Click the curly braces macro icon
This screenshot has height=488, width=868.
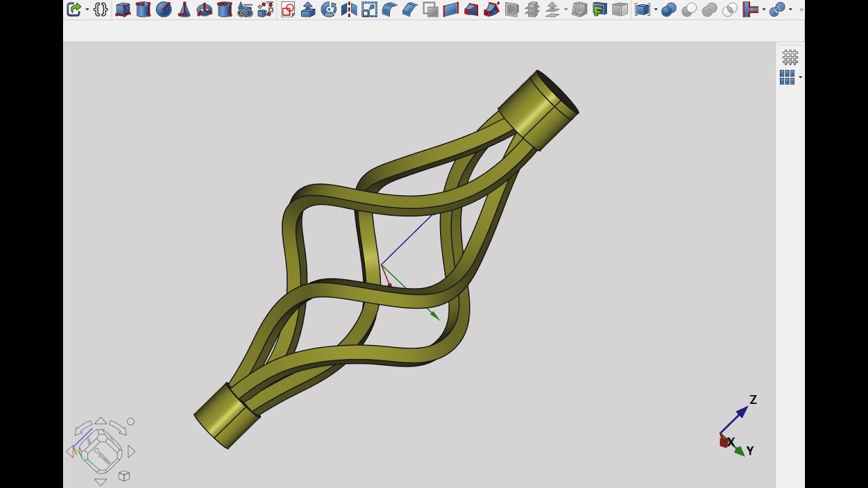point(101,9)
